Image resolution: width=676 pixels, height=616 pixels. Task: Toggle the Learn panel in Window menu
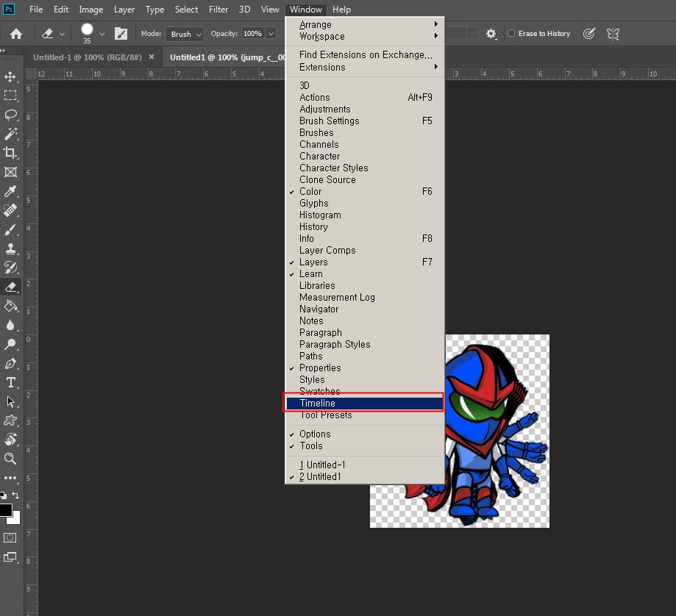[x=365, y=274]
